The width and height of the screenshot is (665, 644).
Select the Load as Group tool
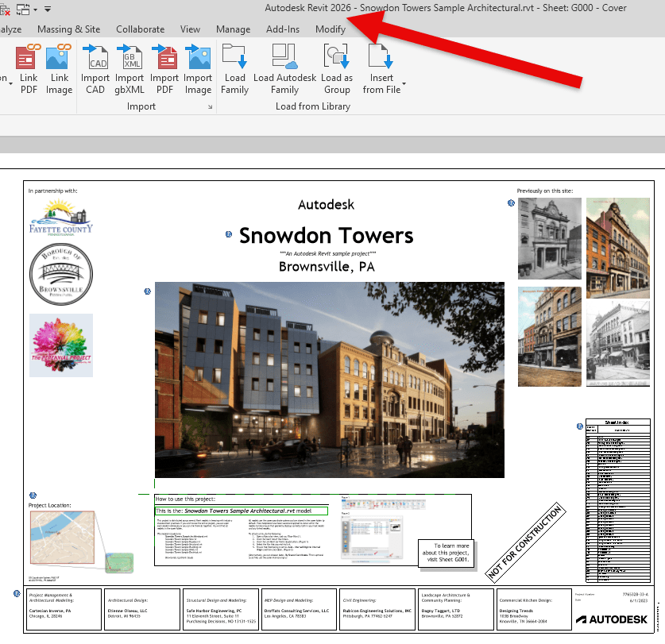click(337, 69)
